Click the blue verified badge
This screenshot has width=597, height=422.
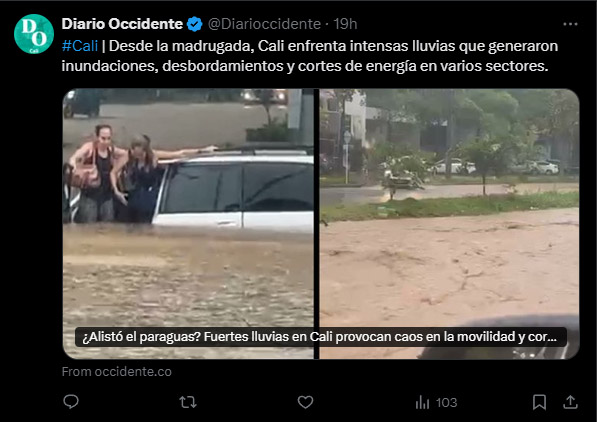195,24
